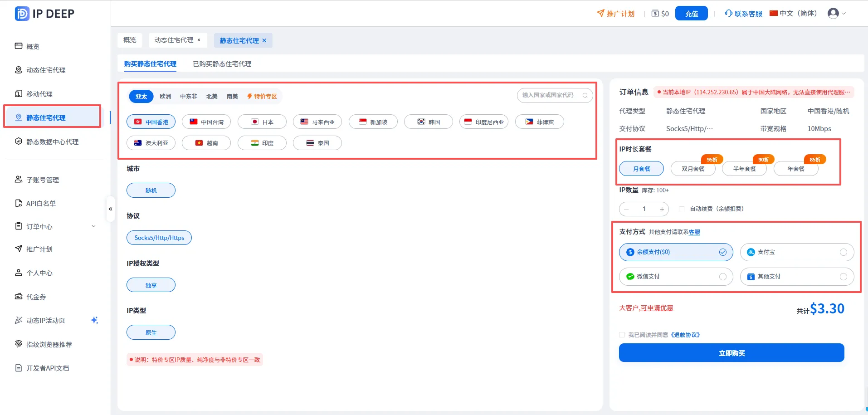Increase IP quantity with plus stepper
The height and width of the screenshot is (415, 868).
click(x=662, y=209)
